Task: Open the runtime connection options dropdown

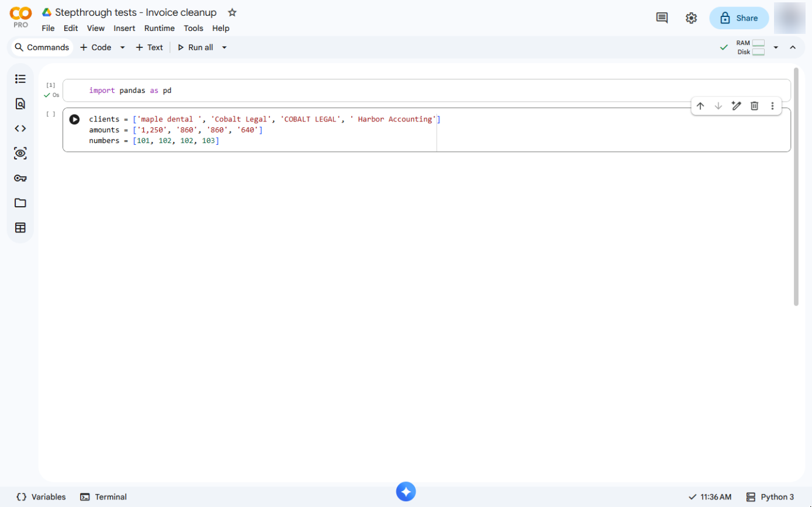Action: pos(776,47)
